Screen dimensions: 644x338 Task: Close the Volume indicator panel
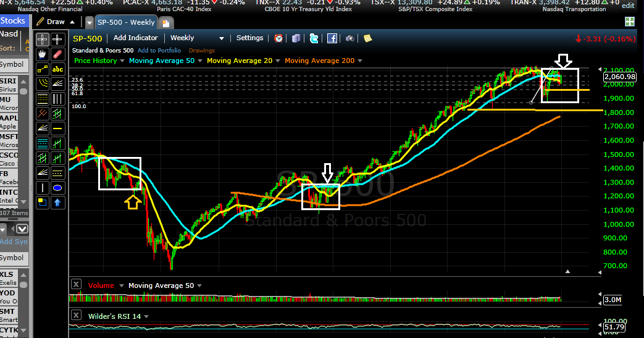[76, 284]
